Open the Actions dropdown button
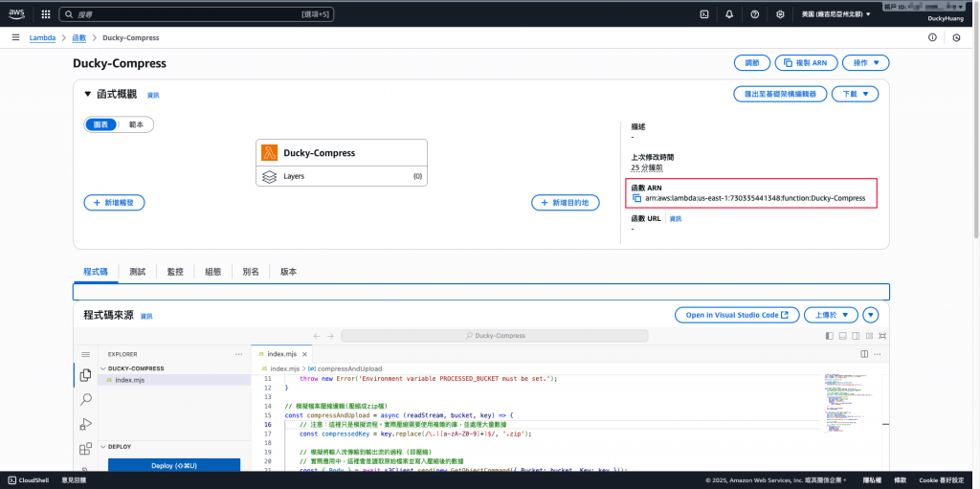 865,62
